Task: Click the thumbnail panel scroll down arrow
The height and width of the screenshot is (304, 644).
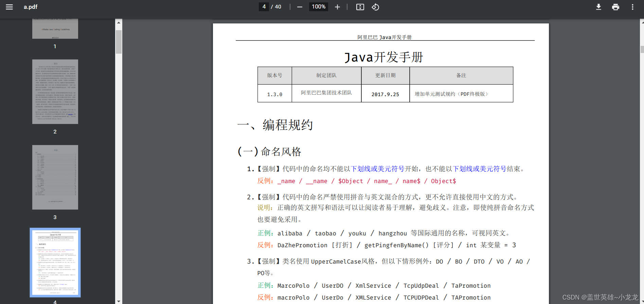Action: (x=119, y=301)
